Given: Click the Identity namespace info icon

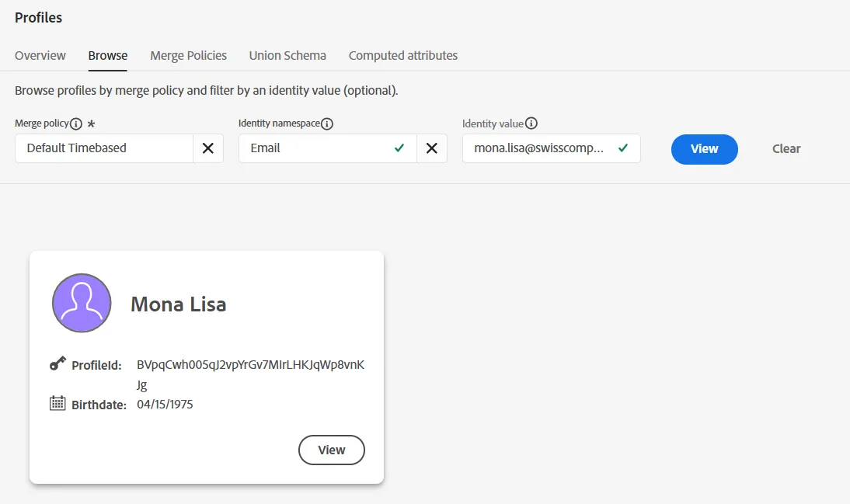Looking at the screenshot, I should tap(327, 124).
